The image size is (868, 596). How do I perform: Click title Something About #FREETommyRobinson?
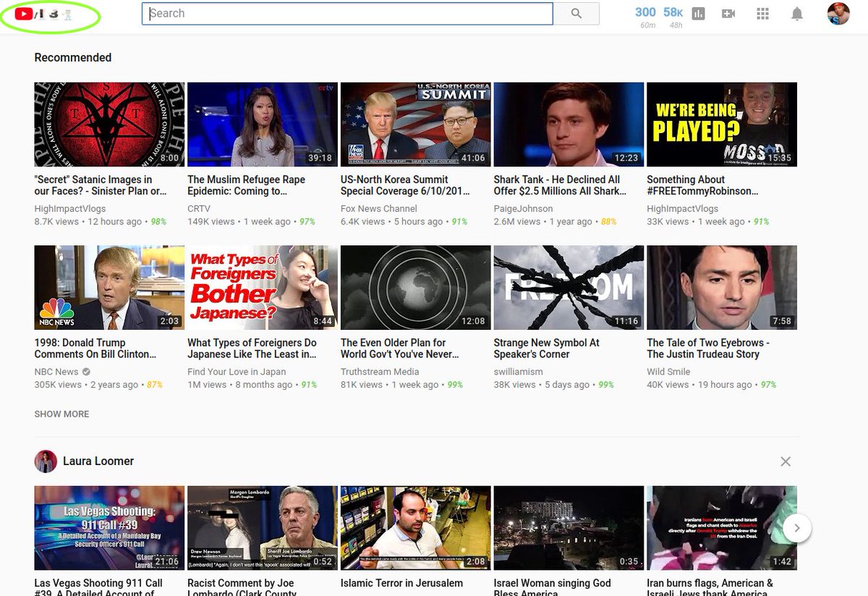point(703,185)
